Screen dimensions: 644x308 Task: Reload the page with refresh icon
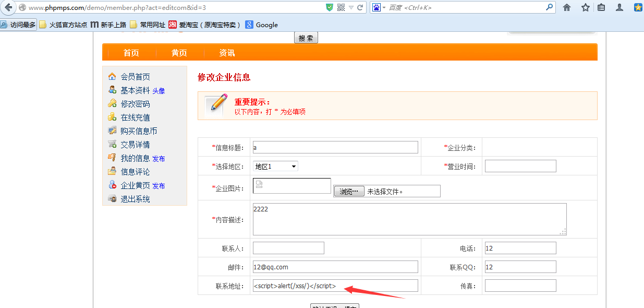coord(360,7)
